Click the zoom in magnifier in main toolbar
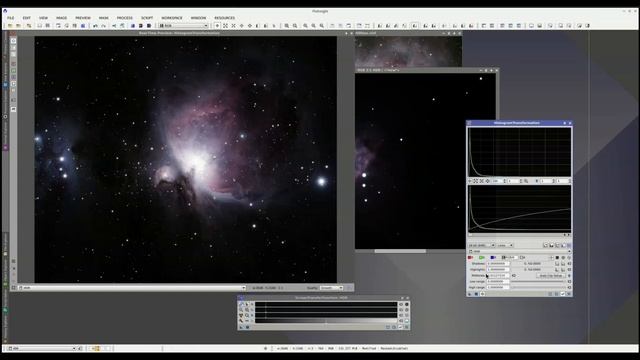This screenshot has height=360, width=640. click(x=287, y=26)
